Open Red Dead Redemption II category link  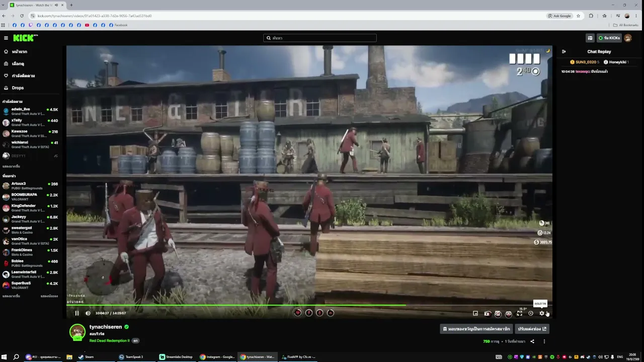point(109,340)
